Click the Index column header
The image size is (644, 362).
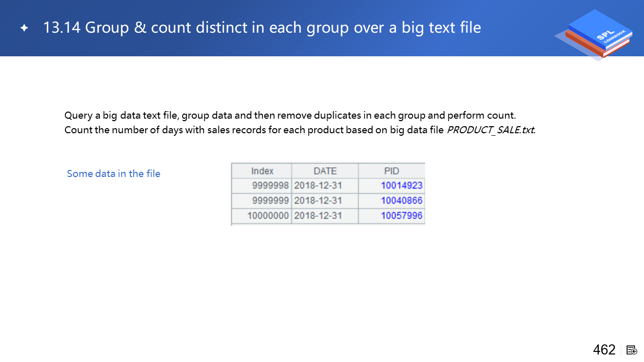pos(262,171)
